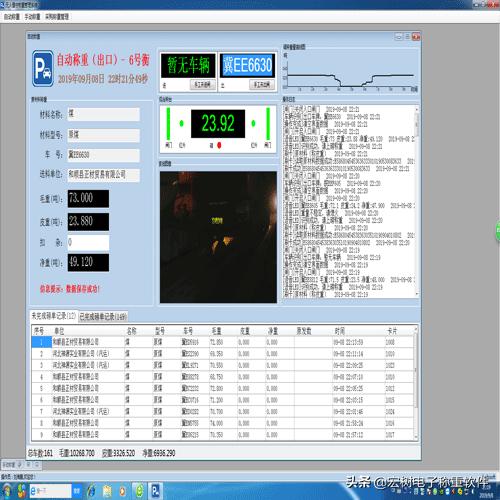This screenshot has height=500, width=500.
Task: Select the row with gross weight 70.700
Action: click(x=223, y=411)
